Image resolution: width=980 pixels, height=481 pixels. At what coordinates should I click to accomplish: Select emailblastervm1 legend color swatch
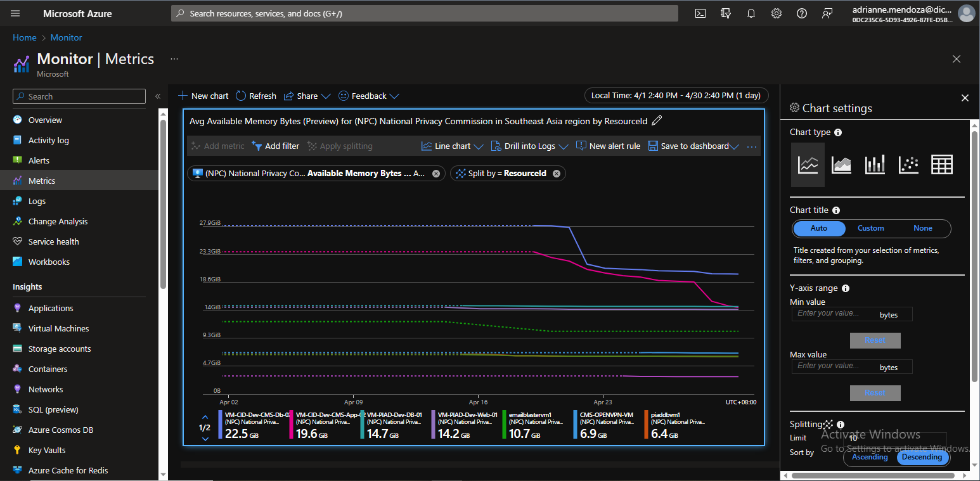[504, 425]
